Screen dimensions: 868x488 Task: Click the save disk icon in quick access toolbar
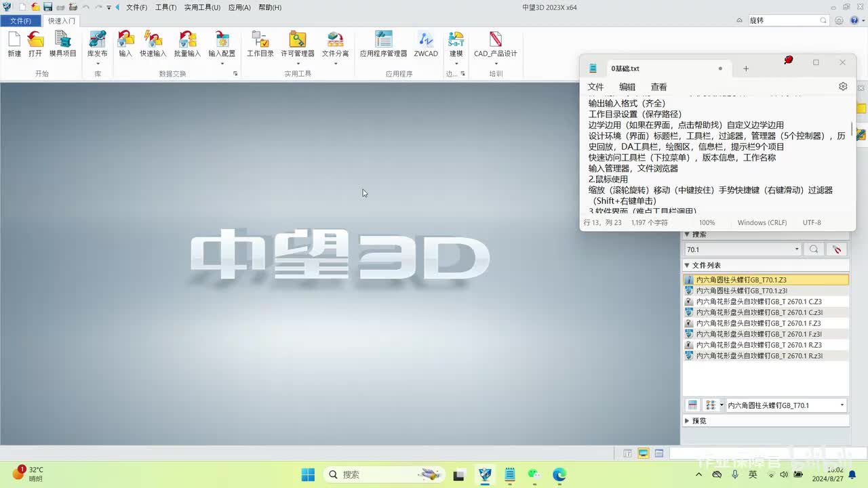point(48,7)
